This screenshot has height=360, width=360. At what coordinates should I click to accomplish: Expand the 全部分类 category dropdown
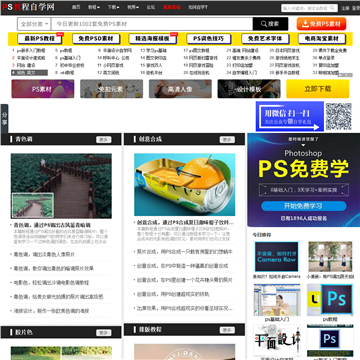(x=34, y=24)
